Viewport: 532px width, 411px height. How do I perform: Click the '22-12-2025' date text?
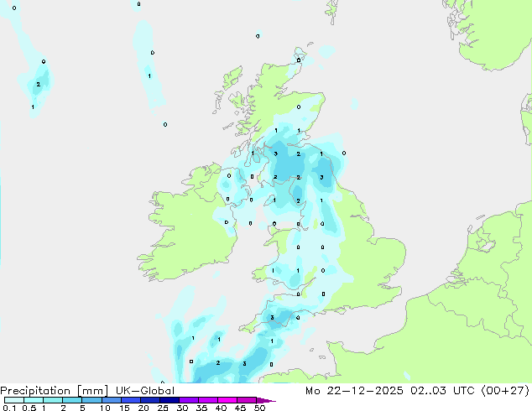[x=365, y=391]
